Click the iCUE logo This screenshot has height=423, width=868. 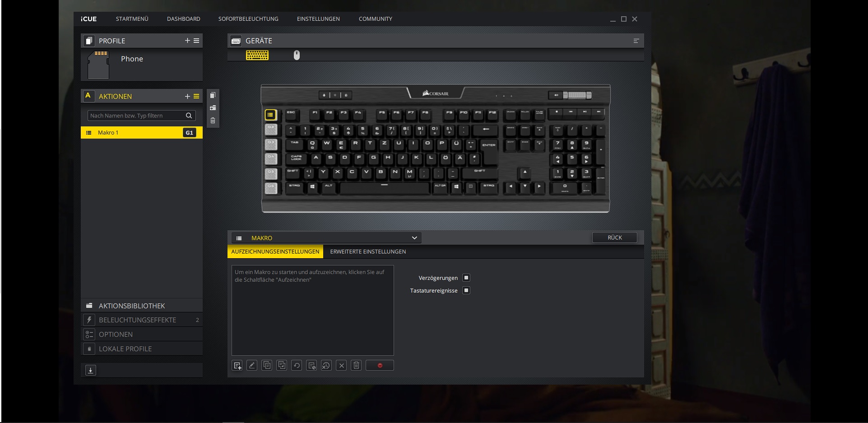click(x=89, y=19)
